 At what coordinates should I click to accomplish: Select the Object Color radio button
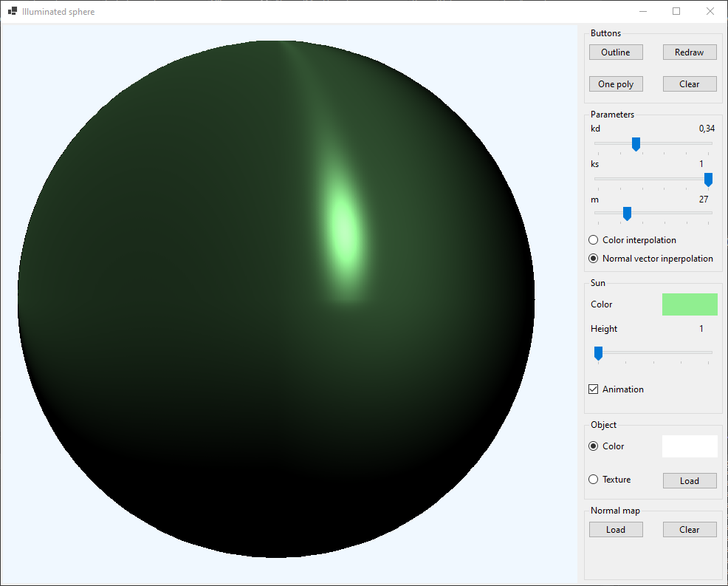tap(593, 446)
